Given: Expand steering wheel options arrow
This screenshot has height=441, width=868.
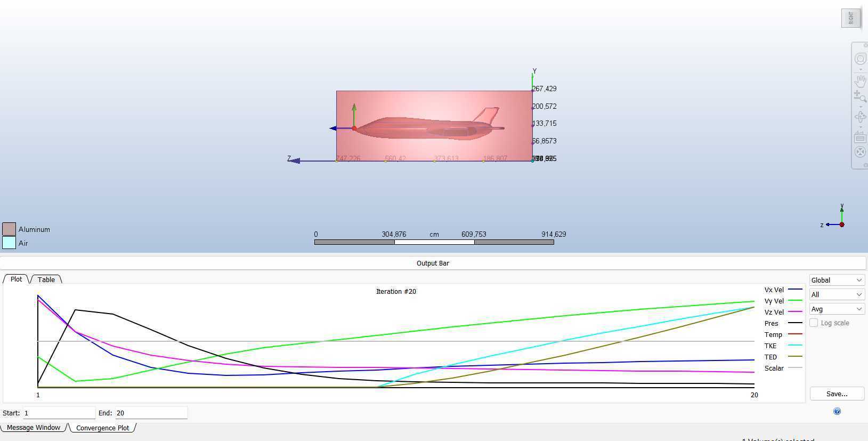Looking at the screenshot, I should pyautogui.click(x=860, y=69).
